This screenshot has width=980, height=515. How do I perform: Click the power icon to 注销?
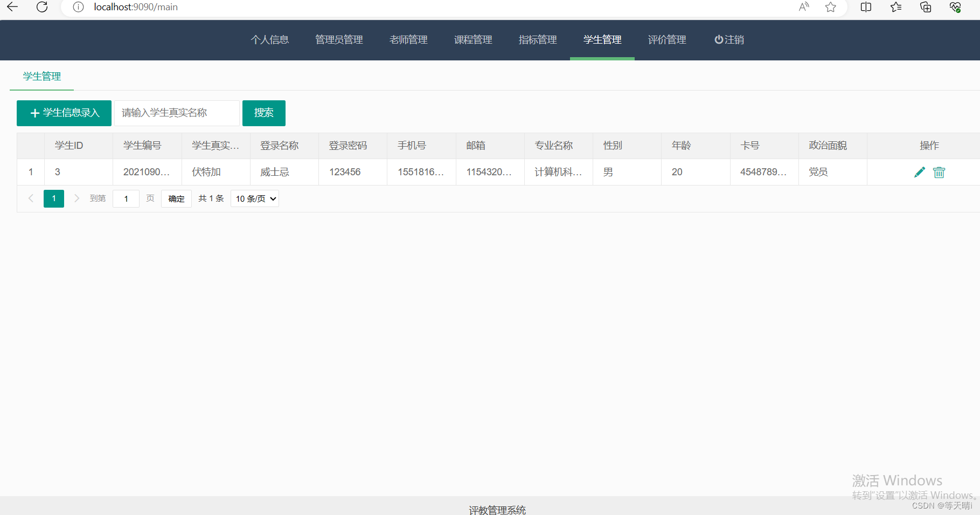[x=719, y=39]
